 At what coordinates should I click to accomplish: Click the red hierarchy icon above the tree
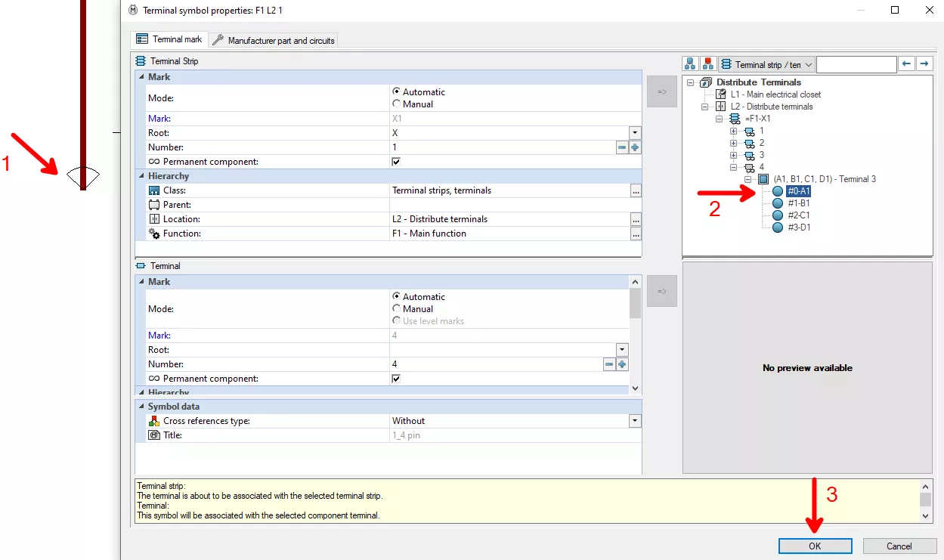click(708, 65)
